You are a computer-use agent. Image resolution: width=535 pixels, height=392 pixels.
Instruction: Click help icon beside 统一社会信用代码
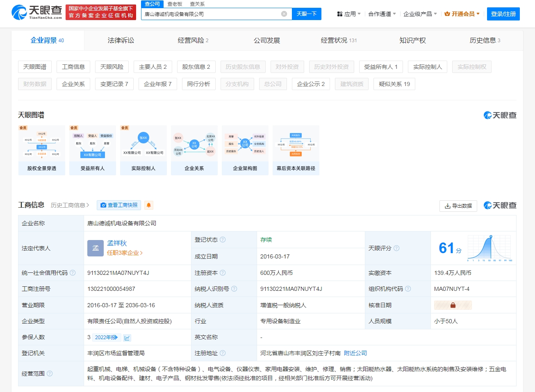pos(73,273)
